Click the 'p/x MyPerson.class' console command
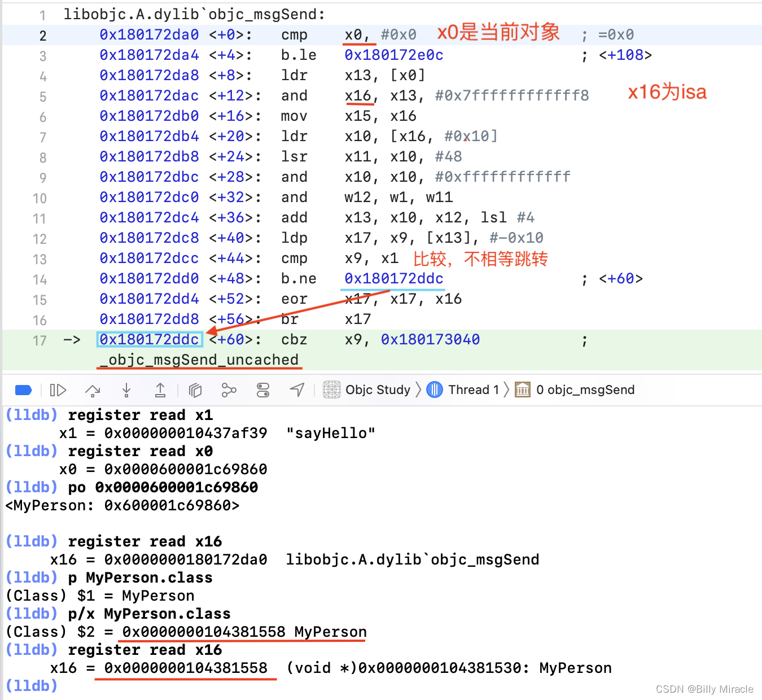Screen dimensions: 762x700 point(149,614)
